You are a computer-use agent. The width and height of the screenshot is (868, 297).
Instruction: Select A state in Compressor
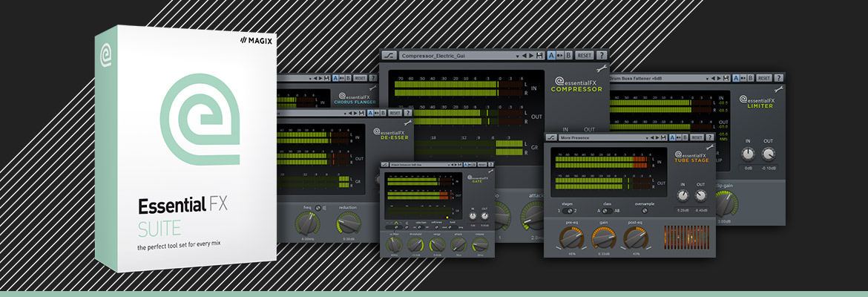[551, 56]
